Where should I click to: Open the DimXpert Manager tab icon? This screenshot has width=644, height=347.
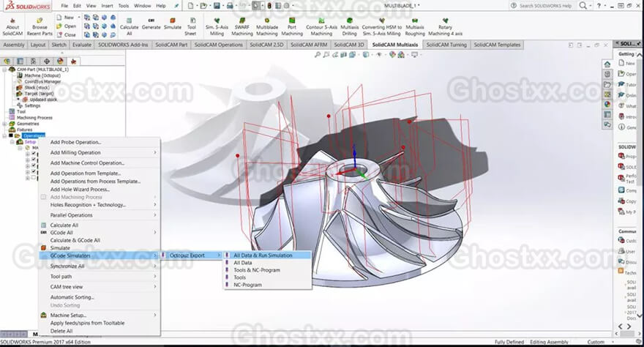[47, 61]
